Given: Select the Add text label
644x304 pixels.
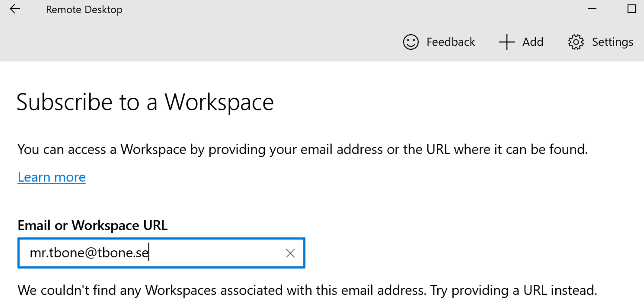Looking at the screenshot, I should [x=533, y=42].
